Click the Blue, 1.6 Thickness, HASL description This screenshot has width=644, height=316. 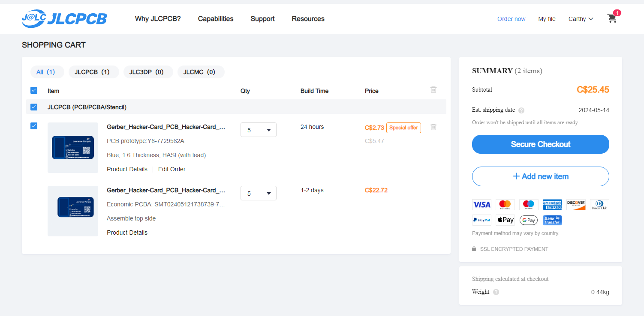[156, 155]
